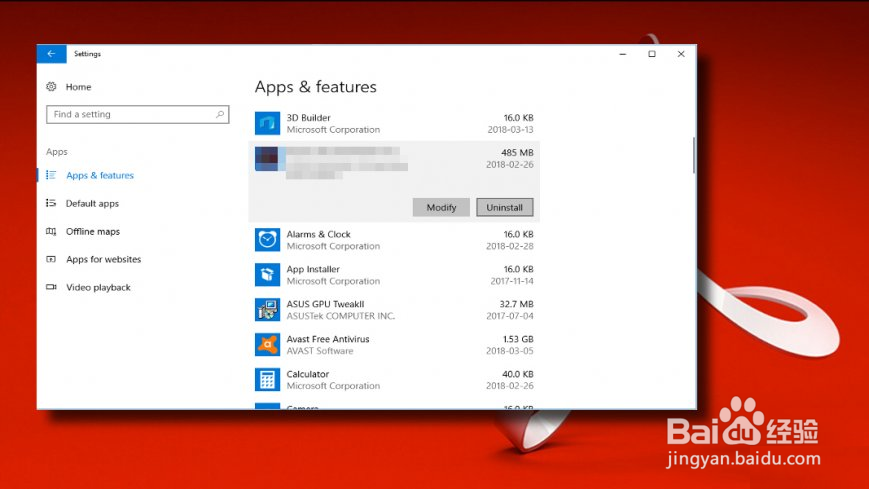Click the 32.7 MB size value
Image resolution: width=869 pixels, height=489 pixels.
click(x=517, y=304)
